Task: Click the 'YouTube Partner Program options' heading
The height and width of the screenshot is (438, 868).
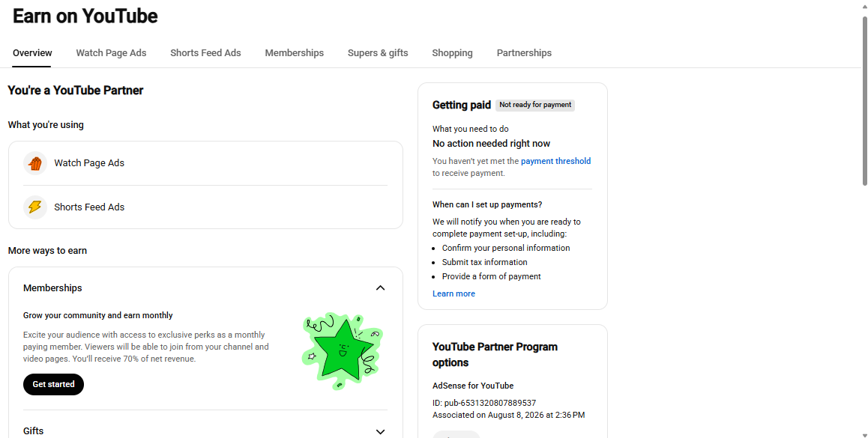Action: [x=495, y=354]
